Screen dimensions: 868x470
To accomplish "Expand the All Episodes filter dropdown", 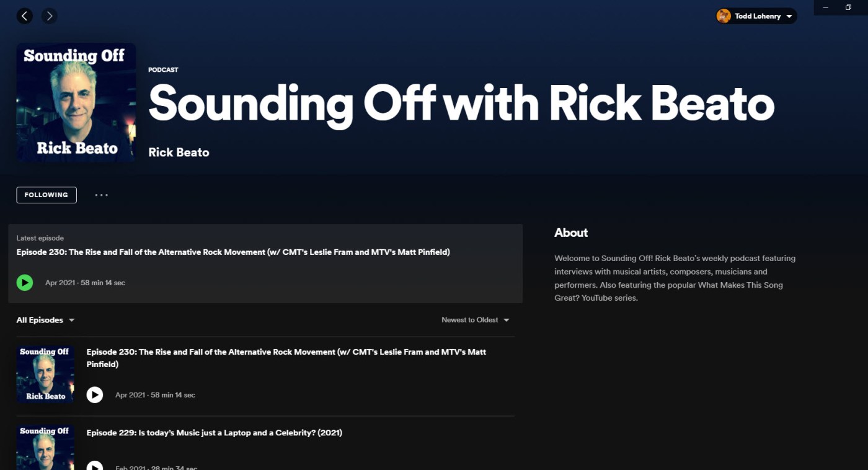I will (x=45, y=320).
